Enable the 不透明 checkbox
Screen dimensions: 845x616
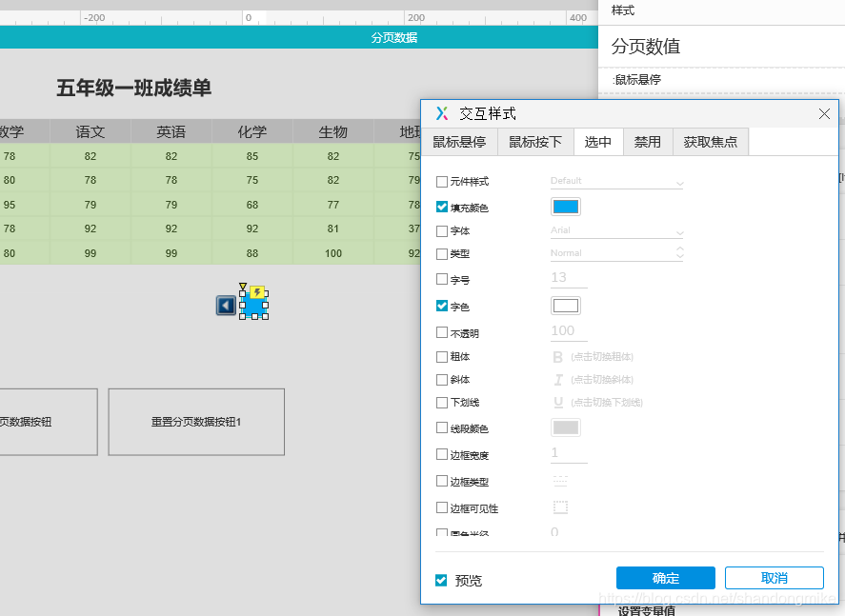pos(442,332)
